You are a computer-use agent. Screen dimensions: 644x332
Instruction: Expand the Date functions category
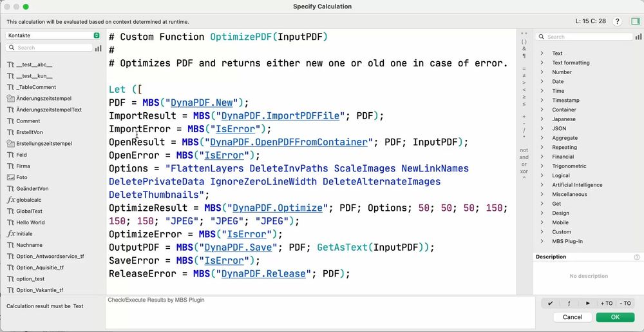(x=542, y=81)
